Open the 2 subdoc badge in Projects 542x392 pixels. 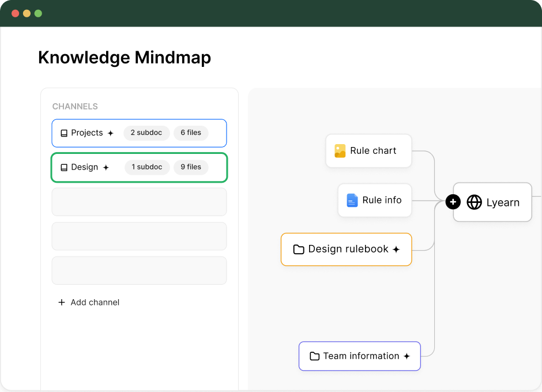pyautogui.click(x=146, y=133)
